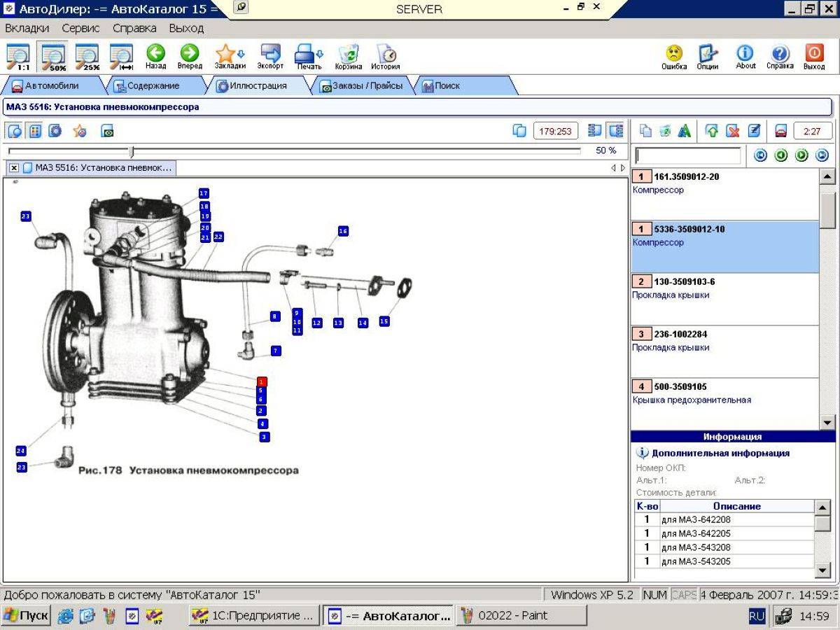Select part 5336-3509012-10 Компрессор

[724, 247]
